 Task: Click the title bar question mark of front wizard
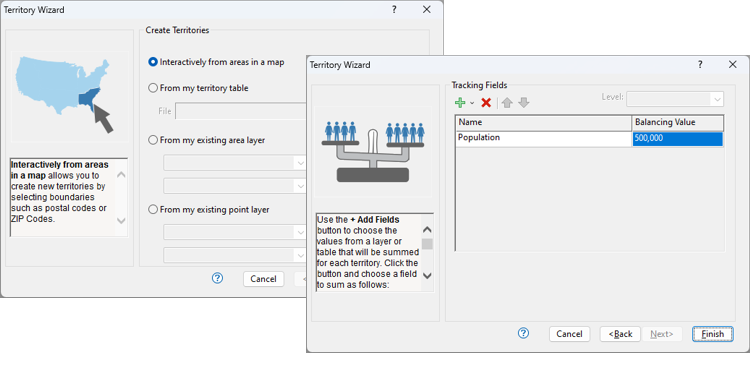tap(699, 65)
